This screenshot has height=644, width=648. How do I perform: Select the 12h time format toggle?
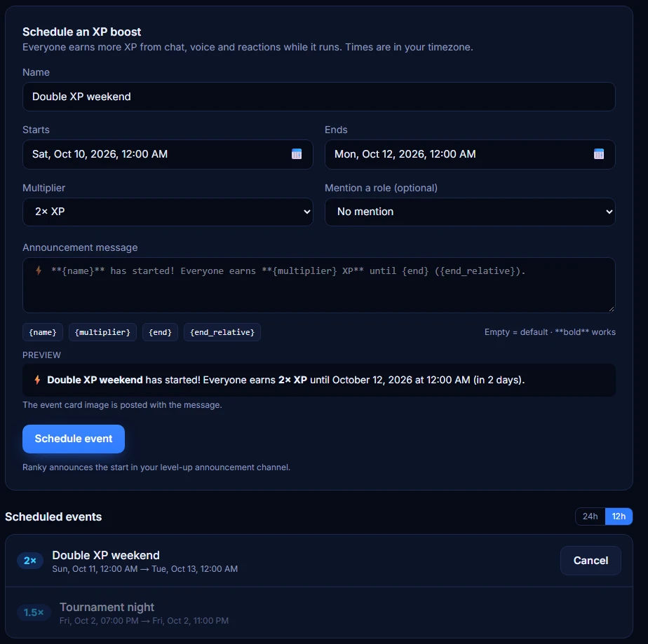click(619, 516)
